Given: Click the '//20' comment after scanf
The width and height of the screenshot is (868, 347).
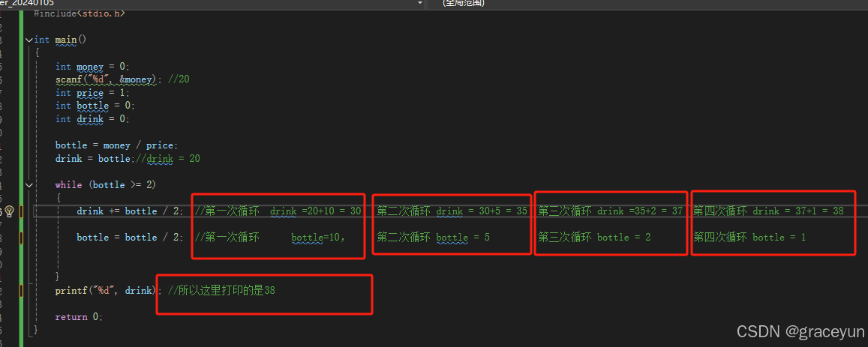Looking at the screenshot, I should pos(179,79).
